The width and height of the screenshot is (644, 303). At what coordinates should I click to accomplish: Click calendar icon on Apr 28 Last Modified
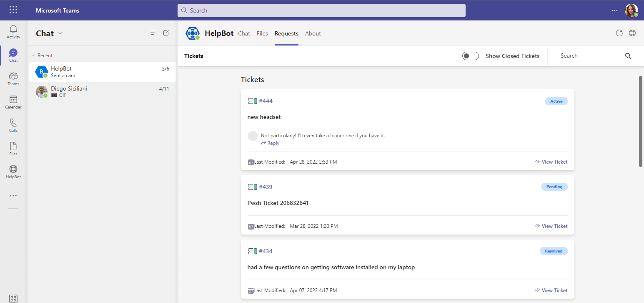[x=251, y=162]
